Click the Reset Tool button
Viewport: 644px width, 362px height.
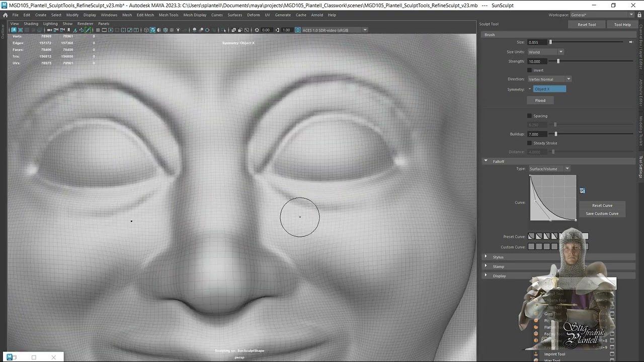pos(587,25)
